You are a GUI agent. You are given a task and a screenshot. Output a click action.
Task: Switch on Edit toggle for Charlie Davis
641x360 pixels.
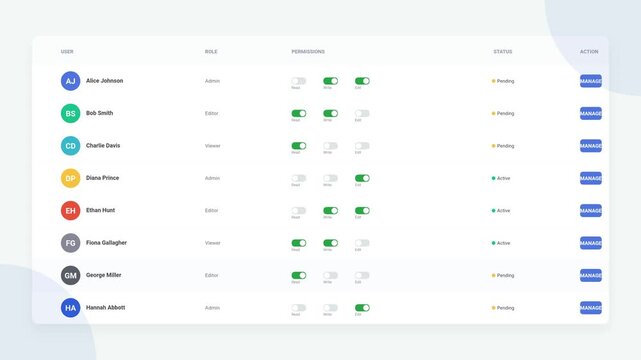[362, 146]
